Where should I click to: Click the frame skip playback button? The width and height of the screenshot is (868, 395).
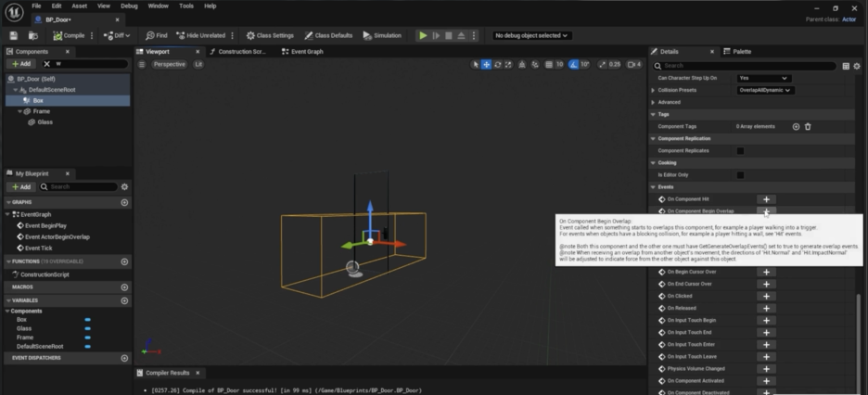(436, 35)
